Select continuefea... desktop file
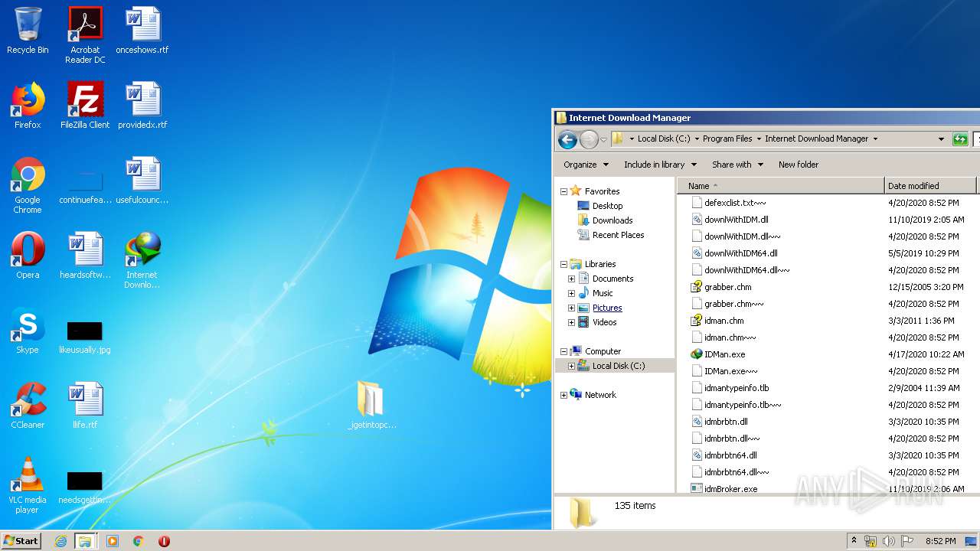 tap(85, 189)
